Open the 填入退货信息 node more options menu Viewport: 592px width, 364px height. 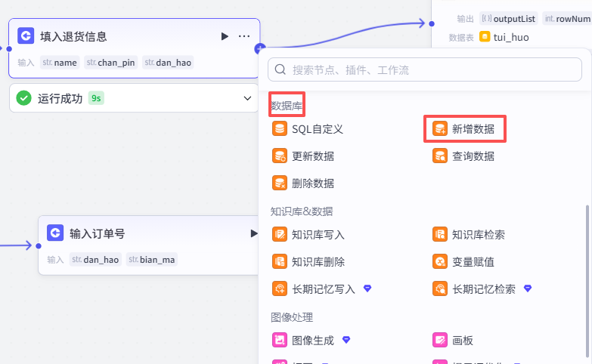click(x=244, y=36)
